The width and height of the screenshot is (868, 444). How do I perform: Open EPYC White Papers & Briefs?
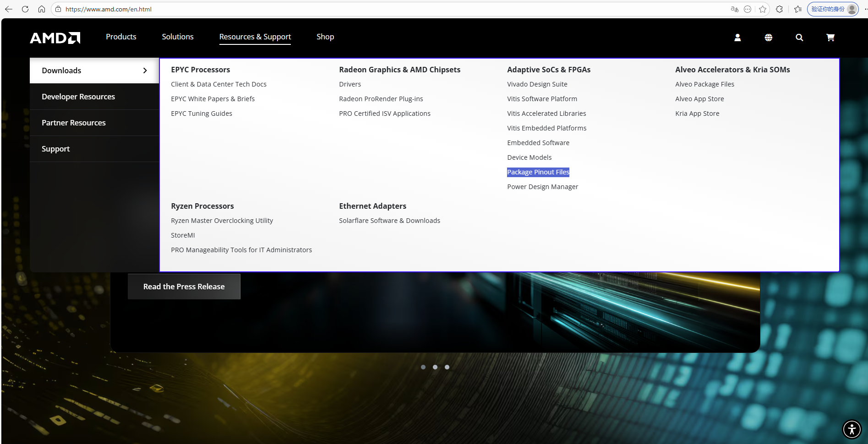tap(213, 99)
